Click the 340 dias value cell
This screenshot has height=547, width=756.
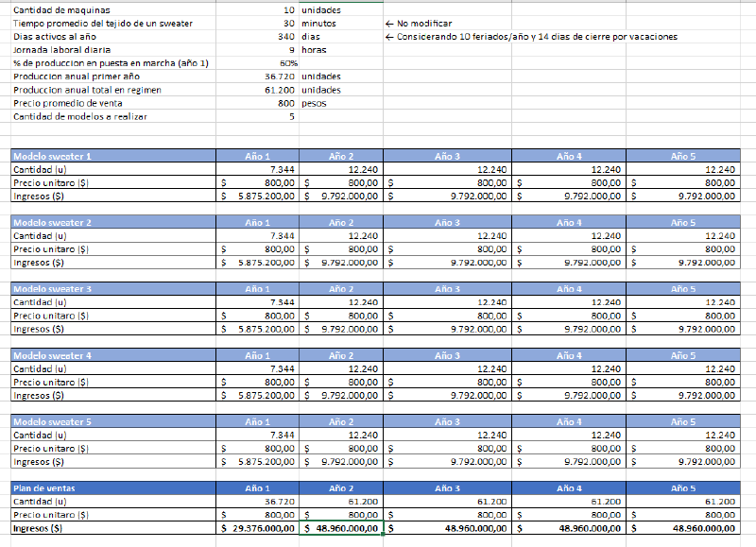pyautogui.click(x=257, y=37)
